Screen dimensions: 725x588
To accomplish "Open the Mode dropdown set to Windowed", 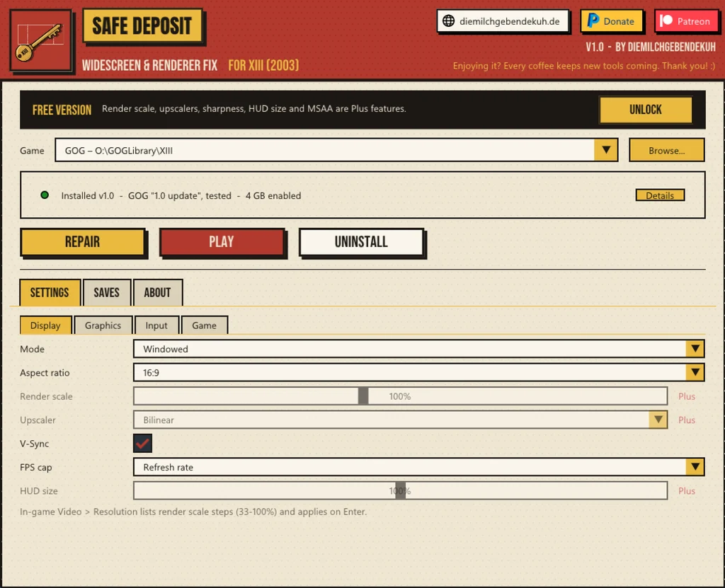I will [418, 349].
